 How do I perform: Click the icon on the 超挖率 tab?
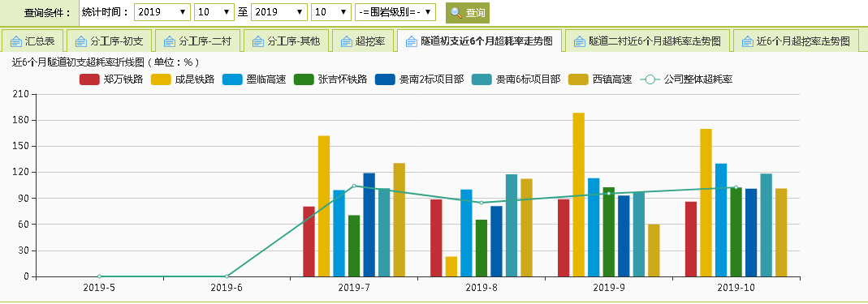[347, 41]
